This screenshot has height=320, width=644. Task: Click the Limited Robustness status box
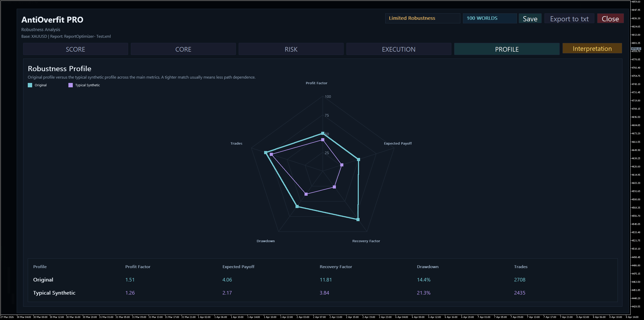(x=422, y=18)
